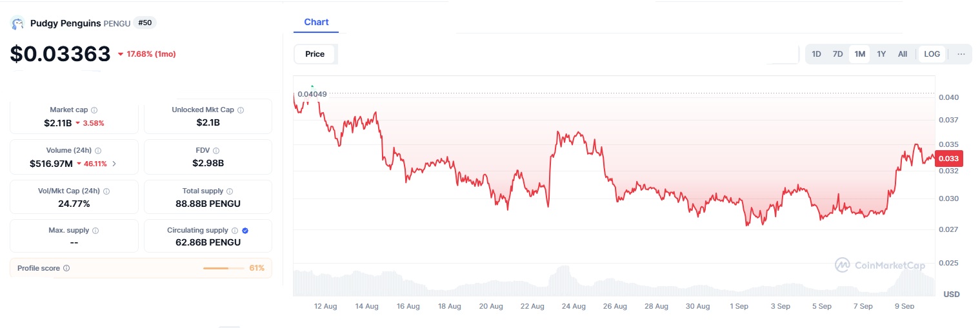Click the verified badge next to Circulating supply
Screen dimensions: 980x328
click(245, 231)
